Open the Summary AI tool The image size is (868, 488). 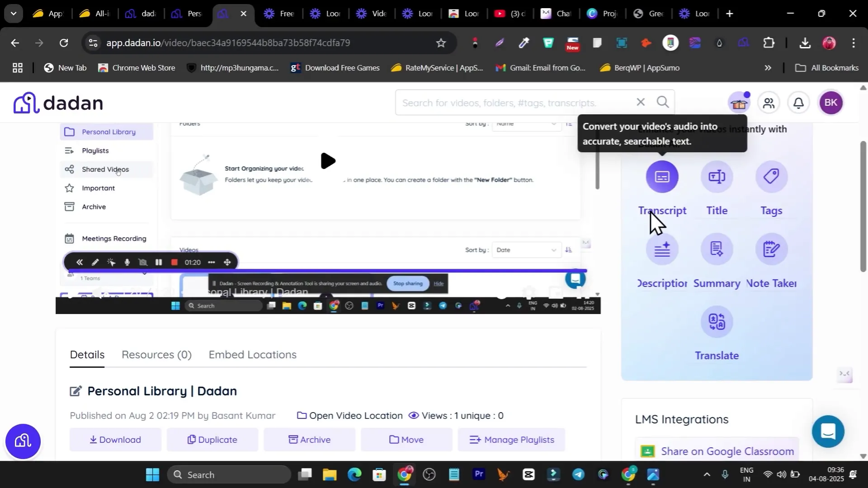(717, 249)
